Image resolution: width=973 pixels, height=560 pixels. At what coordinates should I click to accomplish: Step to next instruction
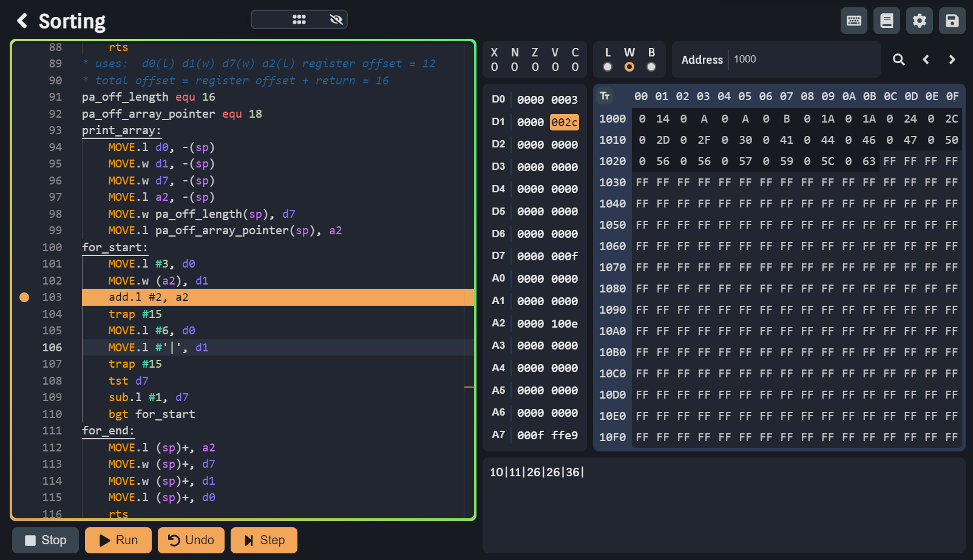coord(264,540)
